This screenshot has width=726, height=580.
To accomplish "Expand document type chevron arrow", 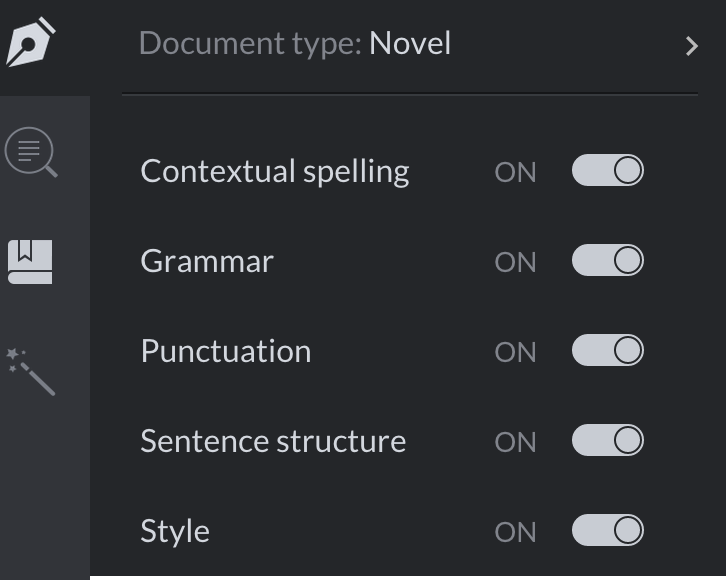I will click(x=691, y=46).
